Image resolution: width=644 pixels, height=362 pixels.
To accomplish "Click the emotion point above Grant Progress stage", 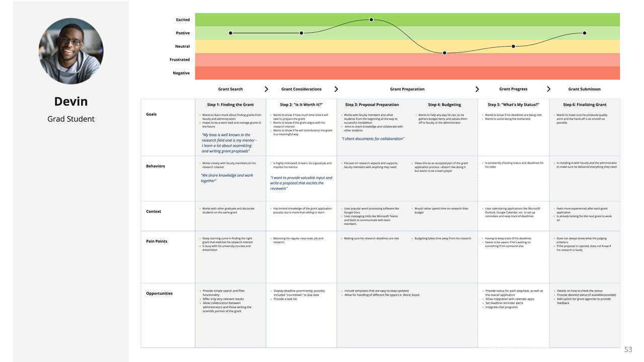I will 513,46.
